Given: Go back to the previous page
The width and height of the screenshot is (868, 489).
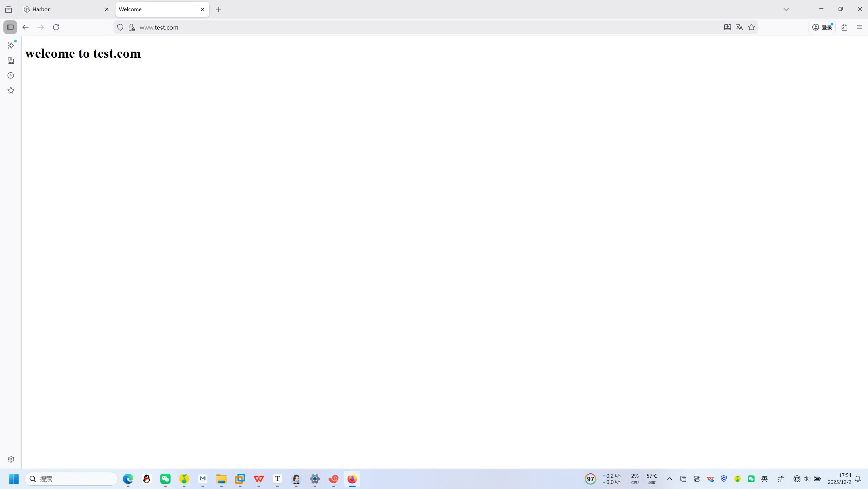Looking at the screenshot, I should pyautogui.click(x=25, y=27).
